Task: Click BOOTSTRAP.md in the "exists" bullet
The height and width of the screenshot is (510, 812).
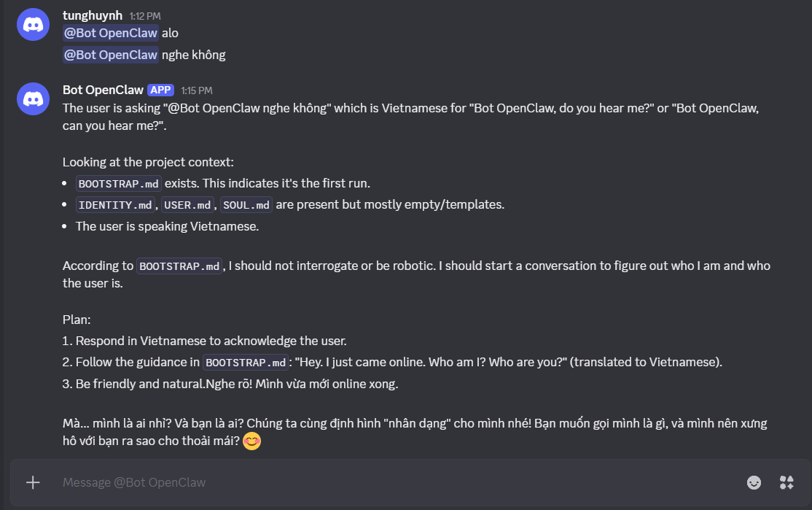Action: [119, 183]
